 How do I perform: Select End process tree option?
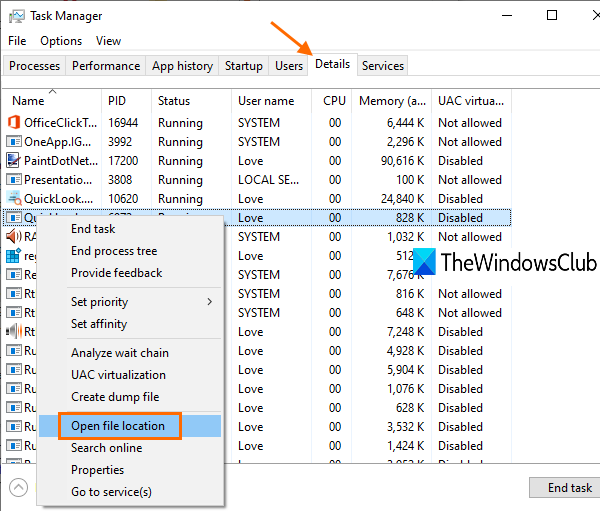114,251
